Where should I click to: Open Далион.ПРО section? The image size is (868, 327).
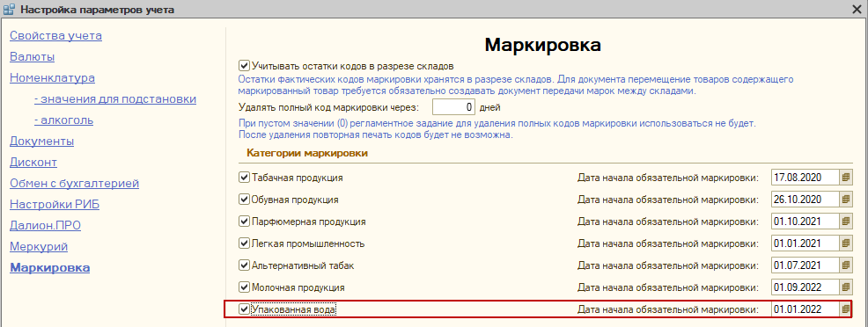[x=46, y=225]
